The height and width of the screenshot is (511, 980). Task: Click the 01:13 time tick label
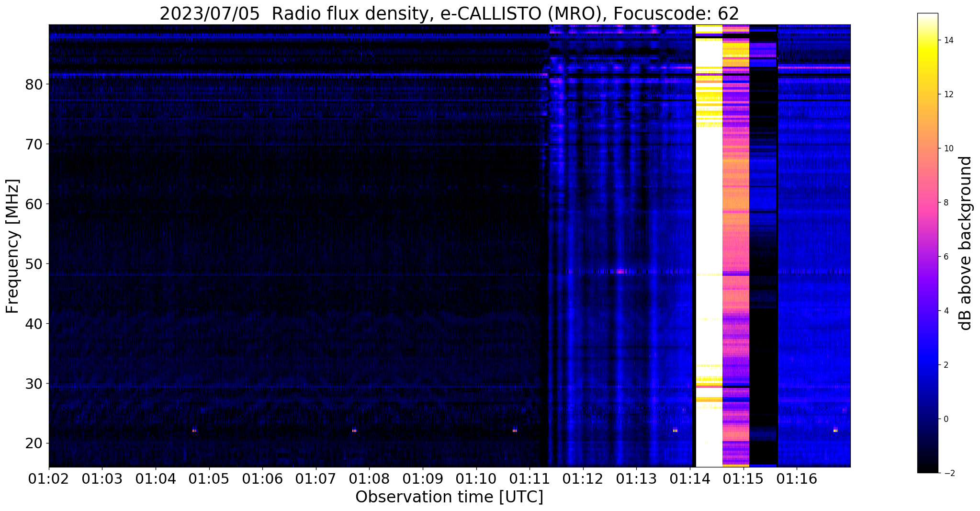tap(636, 478)
